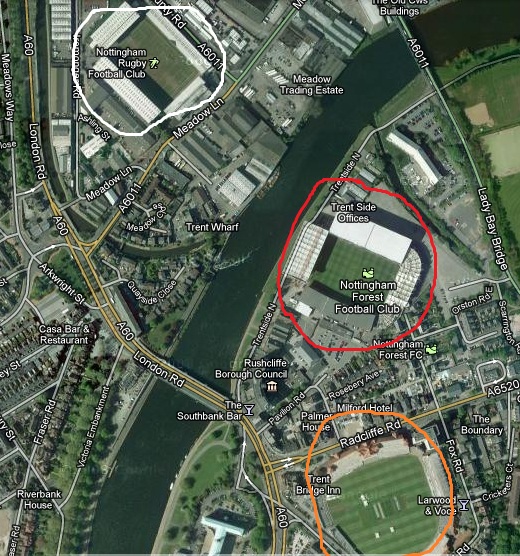The width and height of the screenshot is (520, 556).
Task: Click Rushcliffe Borough Council museum-style building icon
Action: click(272, 386)
